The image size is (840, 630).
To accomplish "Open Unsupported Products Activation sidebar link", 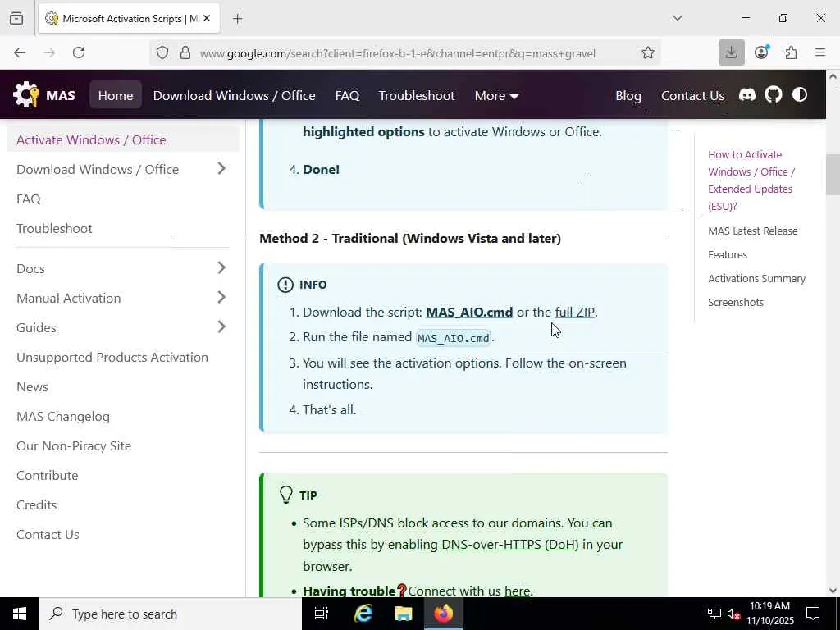I will [x=112, y=357].
